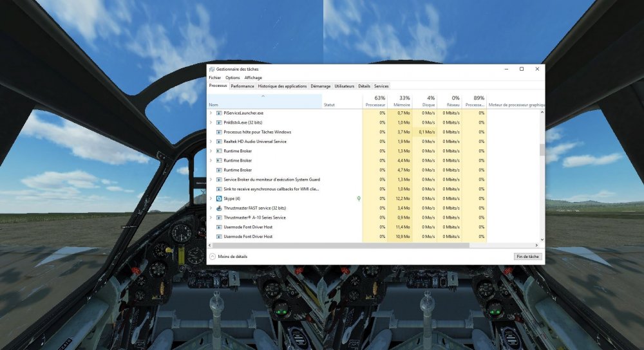Click icon of Usermode Font Driver Host 10,9 Mo
644x350 pixels.
click(220, 236)
